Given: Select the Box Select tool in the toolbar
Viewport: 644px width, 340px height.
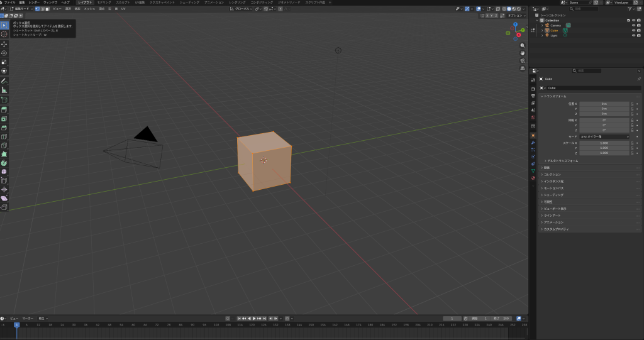Looking at the screenshot, I should pos(4,25).
